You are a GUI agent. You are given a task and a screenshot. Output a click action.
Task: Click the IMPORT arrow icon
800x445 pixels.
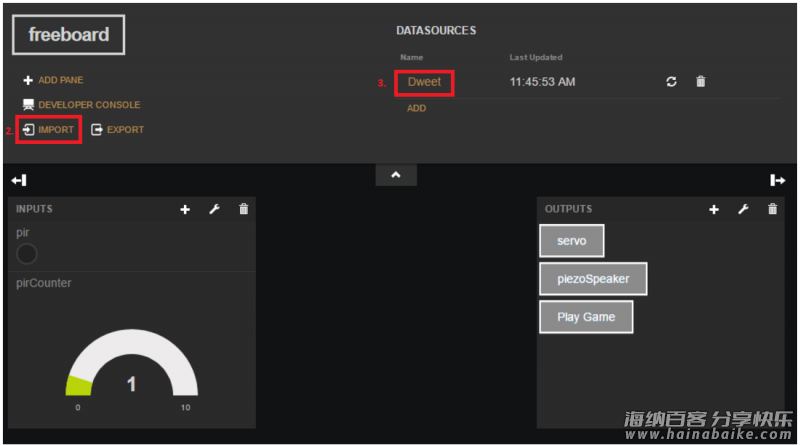[29, 130]
